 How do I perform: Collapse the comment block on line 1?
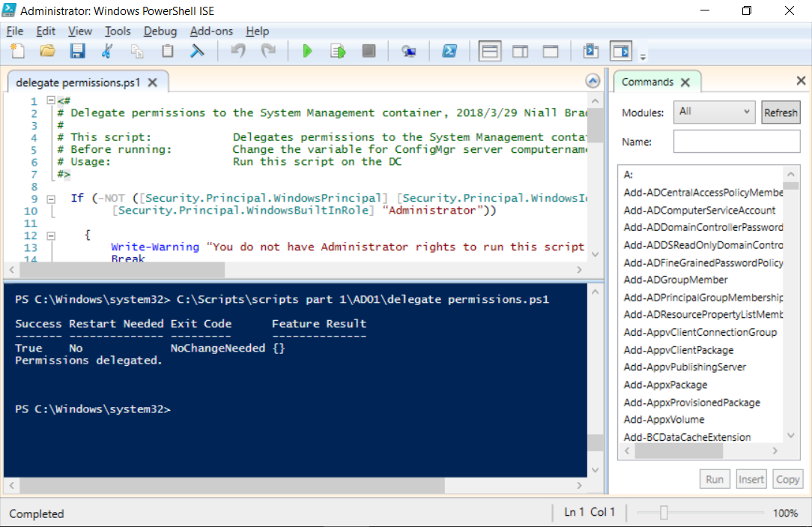[x=51, y=100]
